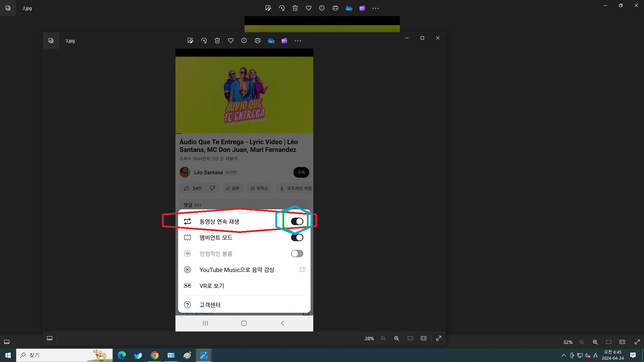Delete icon in 2.jpg window toolbar
Screen dimensions: 644x362
point(295,8)
